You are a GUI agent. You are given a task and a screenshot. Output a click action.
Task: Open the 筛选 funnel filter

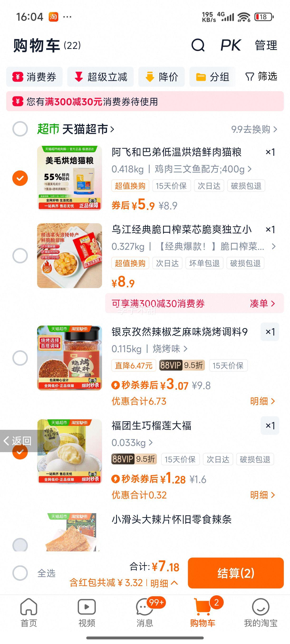[261, 76]
